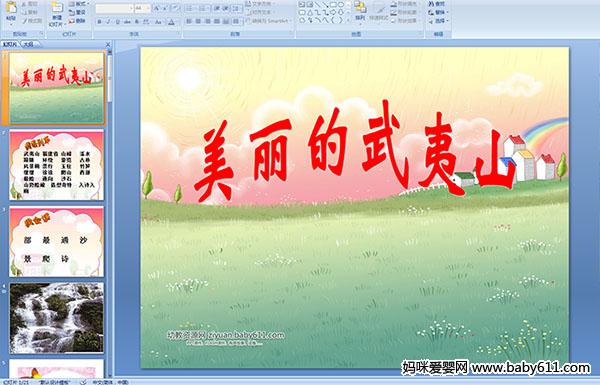Click the slide thumbnail panel scrollbar
Viewport: 600px width, 385px height.
pos(110,78)
